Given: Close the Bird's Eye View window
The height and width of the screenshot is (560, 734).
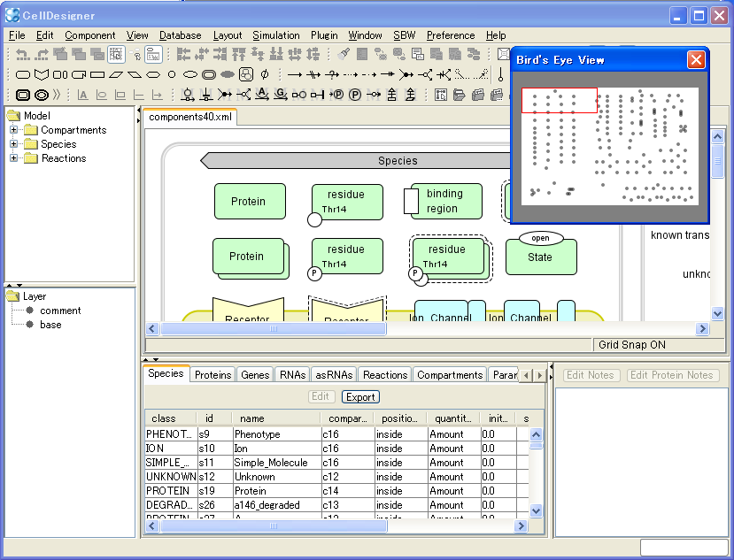Looking at the screenshot, I should (696, 60).
